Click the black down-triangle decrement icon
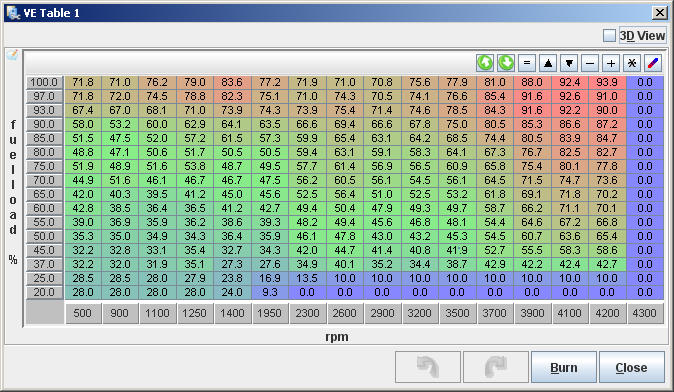 pos(569,63)
